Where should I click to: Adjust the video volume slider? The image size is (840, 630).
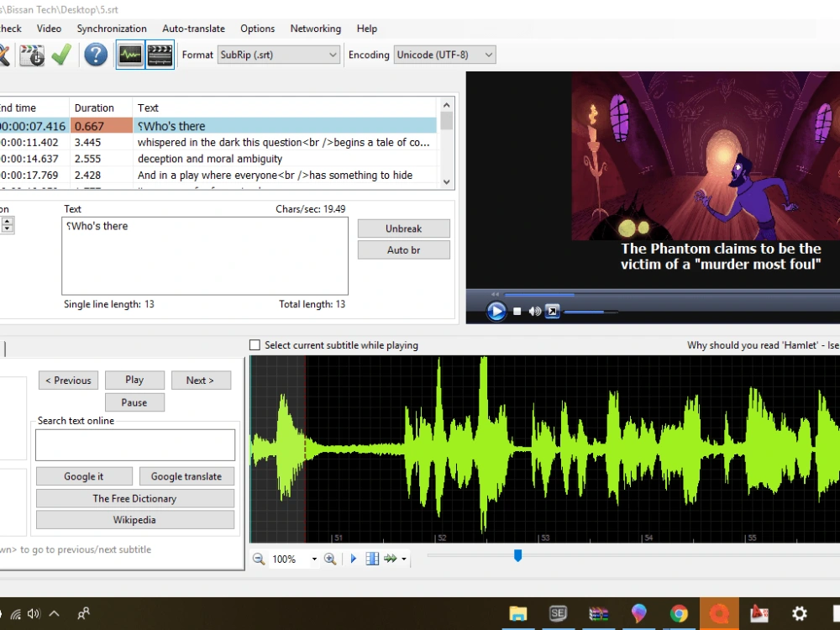(x=591, y=312)
